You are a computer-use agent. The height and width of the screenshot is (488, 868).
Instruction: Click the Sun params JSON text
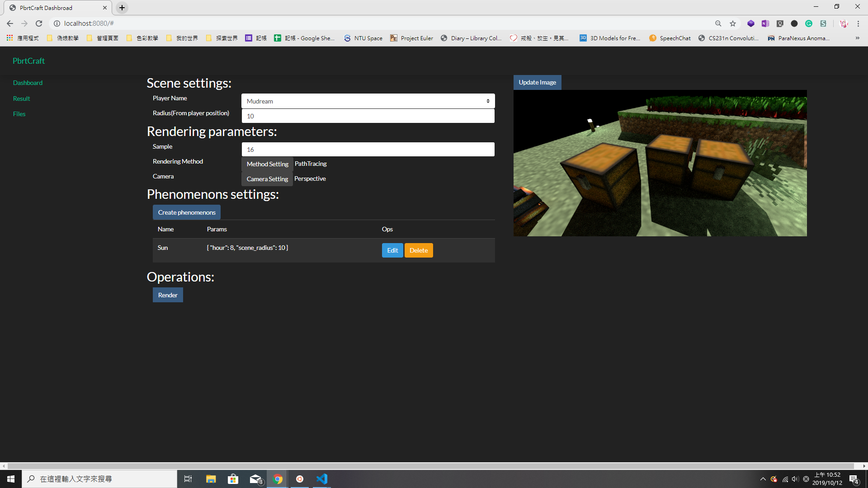247,248
